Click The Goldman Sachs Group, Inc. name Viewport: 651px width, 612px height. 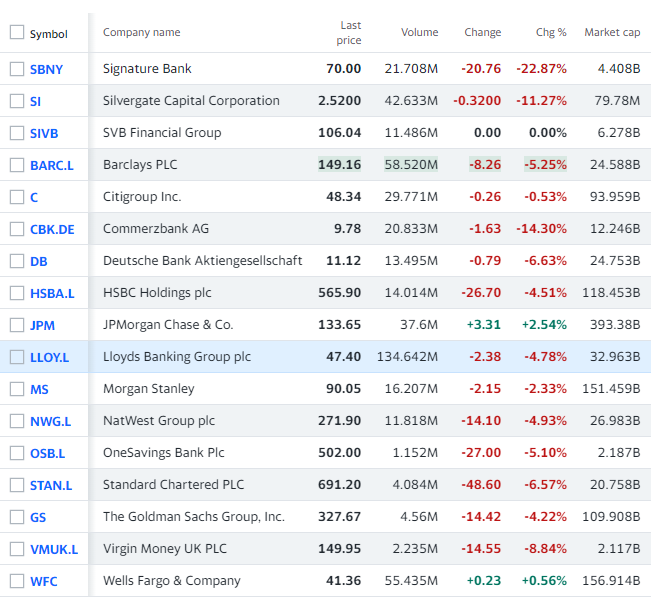[194, 517]
